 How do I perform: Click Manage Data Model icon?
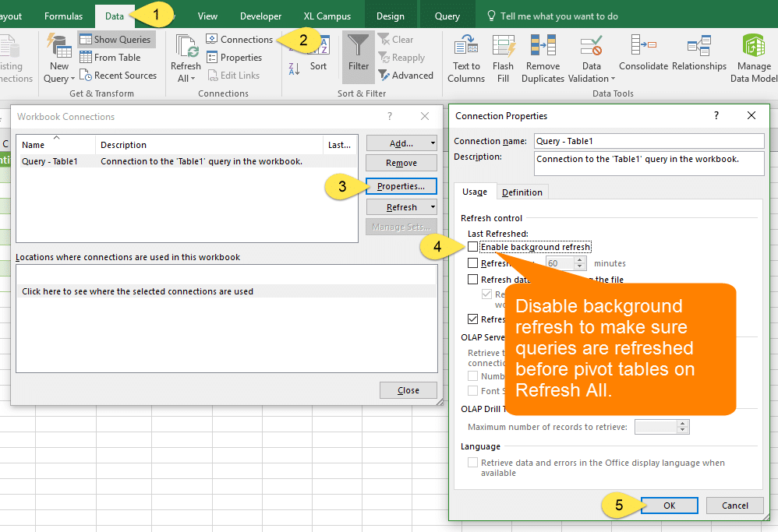(x=753, y=46)
